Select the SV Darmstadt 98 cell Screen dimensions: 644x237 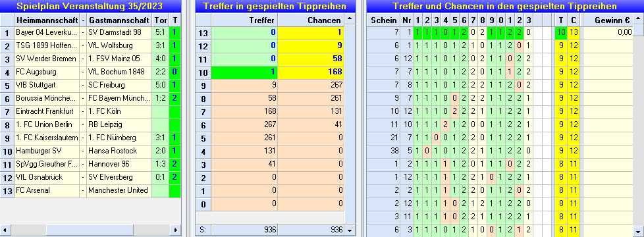point(119,32)
